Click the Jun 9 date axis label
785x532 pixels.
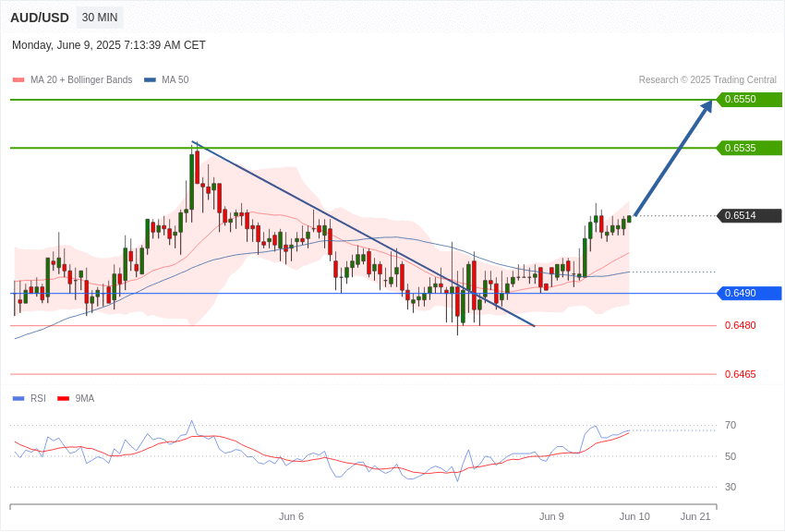(x=551, y=516)
